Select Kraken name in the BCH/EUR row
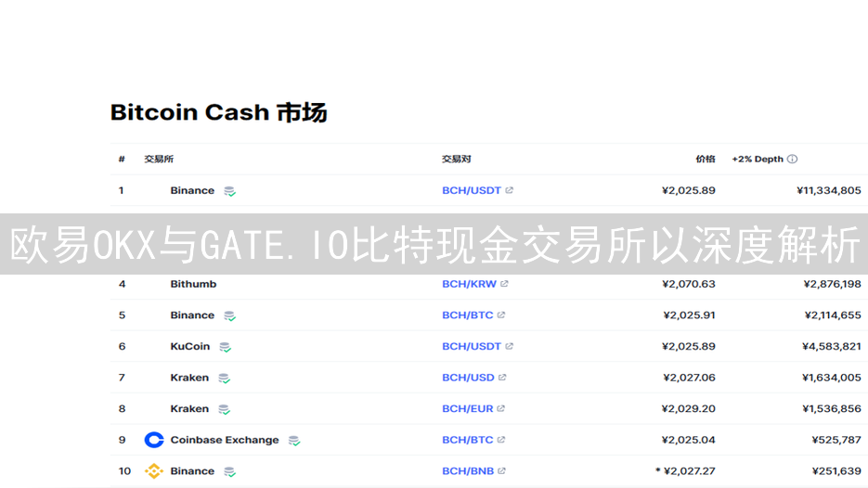The width and height of the screenshot is (868, 488). 189,408
